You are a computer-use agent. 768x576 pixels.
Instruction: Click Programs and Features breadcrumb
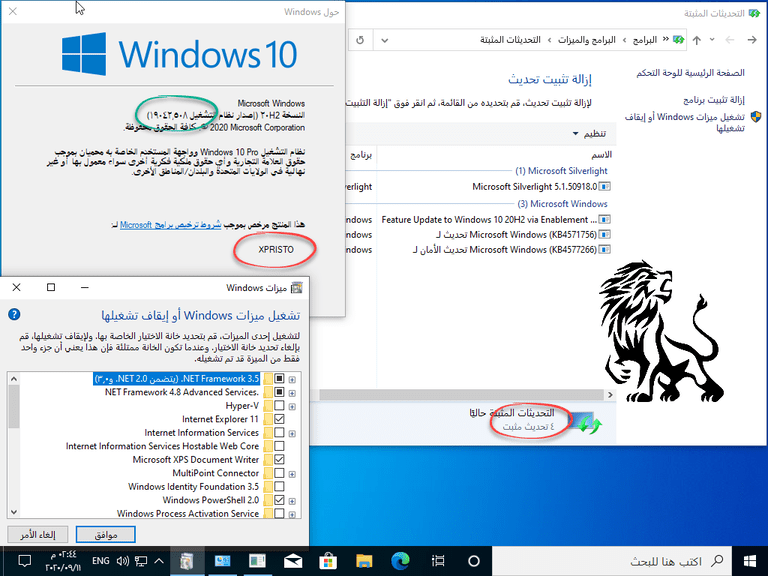click(587, 40)
